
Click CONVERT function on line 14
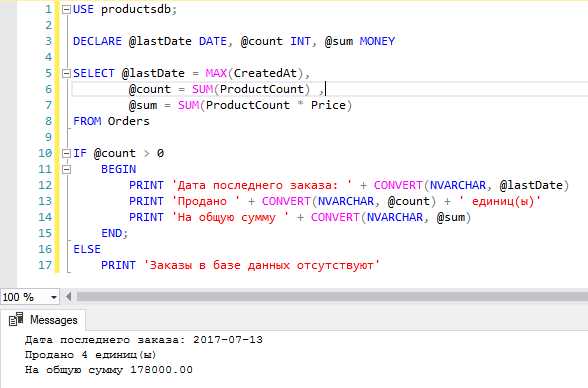(x=335, y=217)
